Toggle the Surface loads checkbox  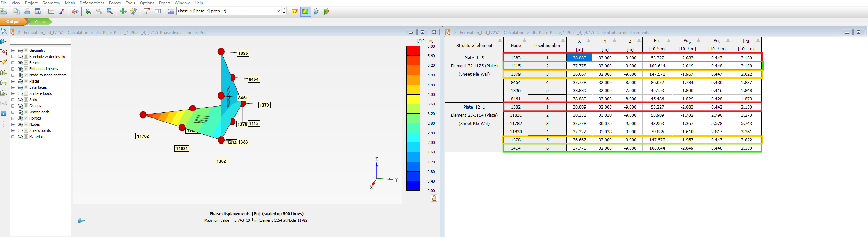coord(26,93)
